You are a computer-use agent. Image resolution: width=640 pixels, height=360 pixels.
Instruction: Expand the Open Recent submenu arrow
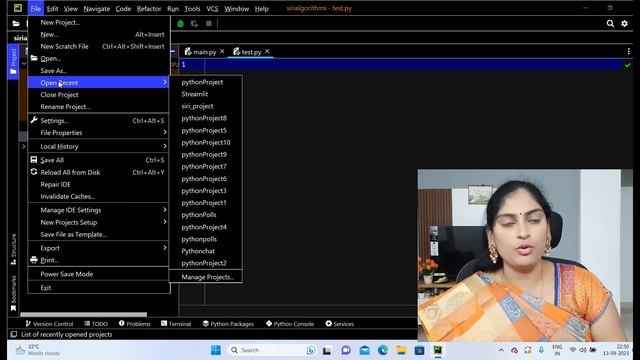[x=165, y=82]
